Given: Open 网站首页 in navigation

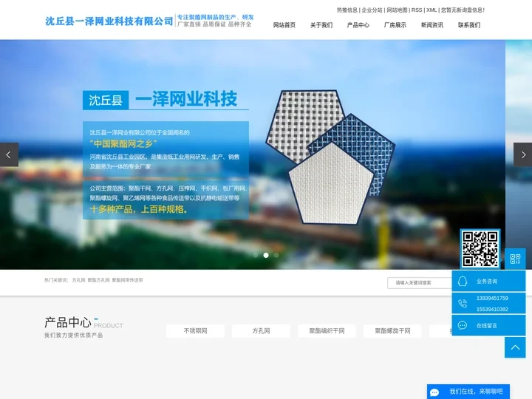Looking at the screenshot, I should [284, 25].
